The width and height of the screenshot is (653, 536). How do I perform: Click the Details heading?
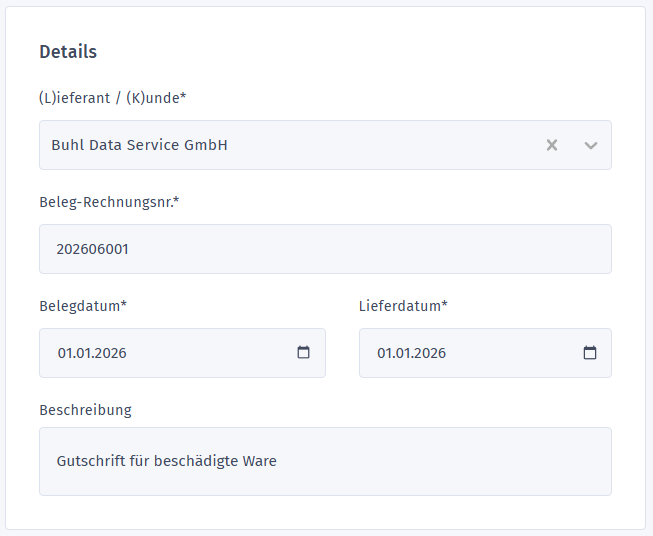pyautogui.click(x=68, y=52)
